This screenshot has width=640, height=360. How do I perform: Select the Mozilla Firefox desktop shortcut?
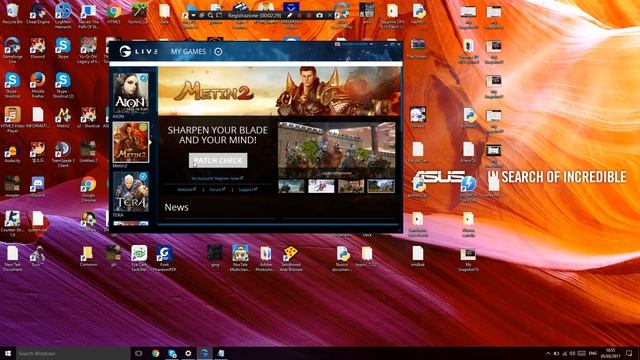(x=38, y=85)
